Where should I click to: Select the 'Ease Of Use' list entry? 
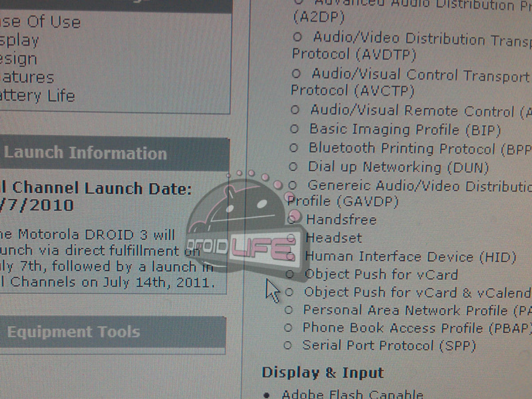tap(40, 22)
